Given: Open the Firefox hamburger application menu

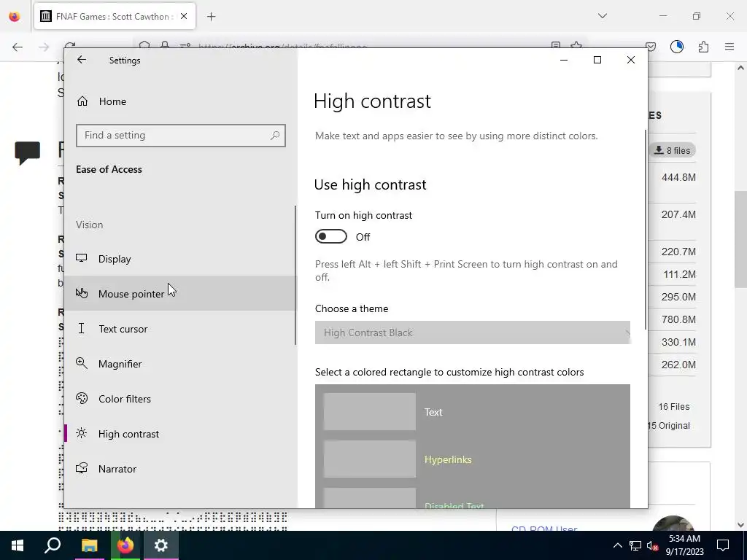Looking at the screenshot, I should click(x=729, y=47).
